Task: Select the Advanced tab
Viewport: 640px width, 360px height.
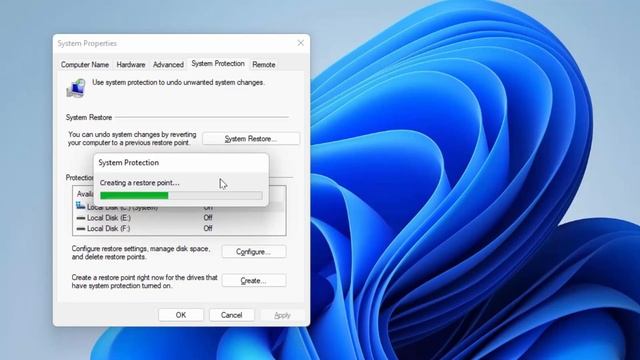Action: (168, 64)
